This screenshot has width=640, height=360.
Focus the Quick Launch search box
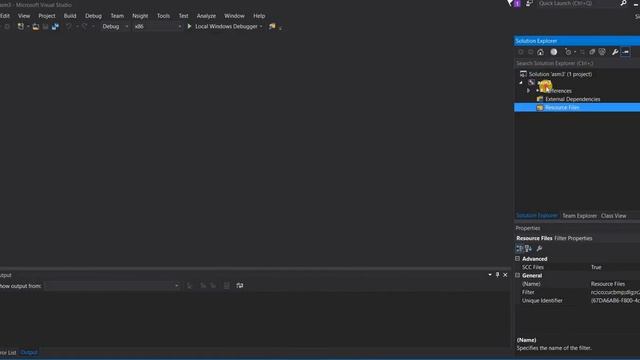click(578, 3)
